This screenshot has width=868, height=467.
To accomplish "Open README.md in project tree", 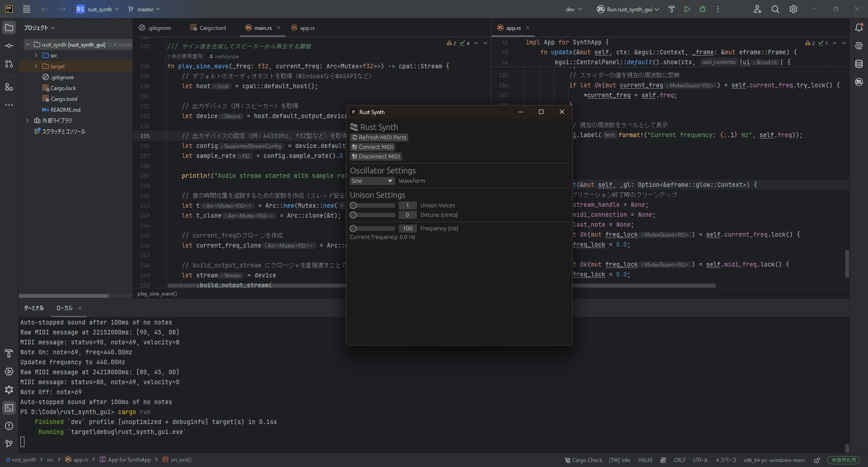I will tap(61, 110).
